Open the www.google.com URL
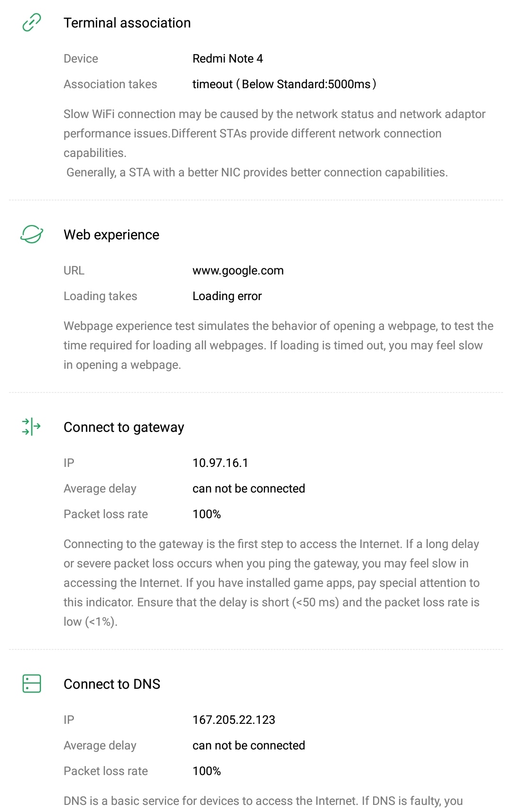Screen dimensions: 512x812 tap(238, 271)
